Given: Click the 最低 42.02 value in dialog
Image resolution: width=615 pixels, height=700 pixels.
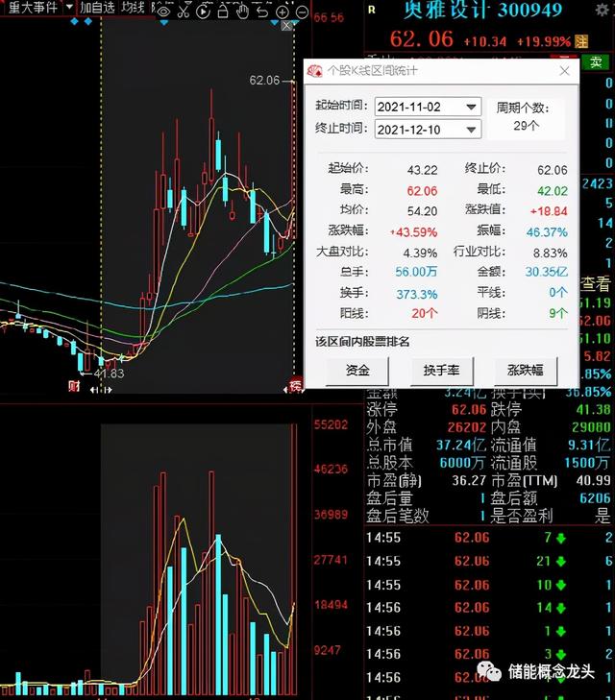Looking at the screenshot, I should point(553,191).
